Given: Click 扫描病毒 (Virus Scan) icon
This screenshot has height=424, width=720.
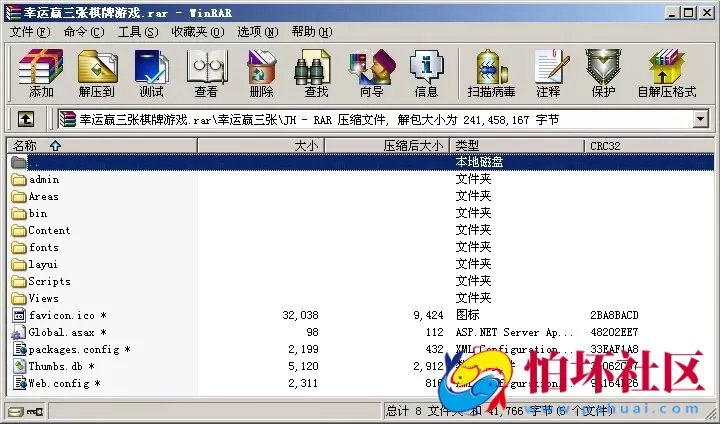Looking at the screenshot, I should [491, 73].
